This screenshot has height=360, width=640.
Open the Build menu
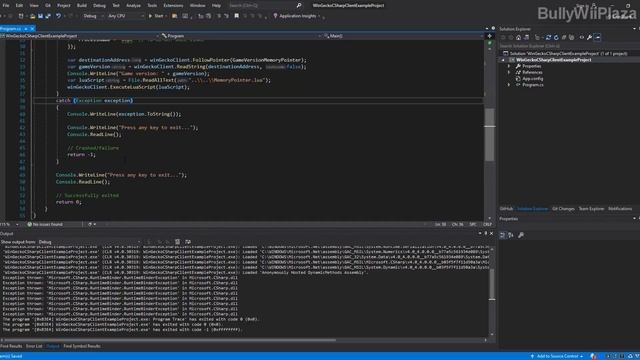pos(82,5)
